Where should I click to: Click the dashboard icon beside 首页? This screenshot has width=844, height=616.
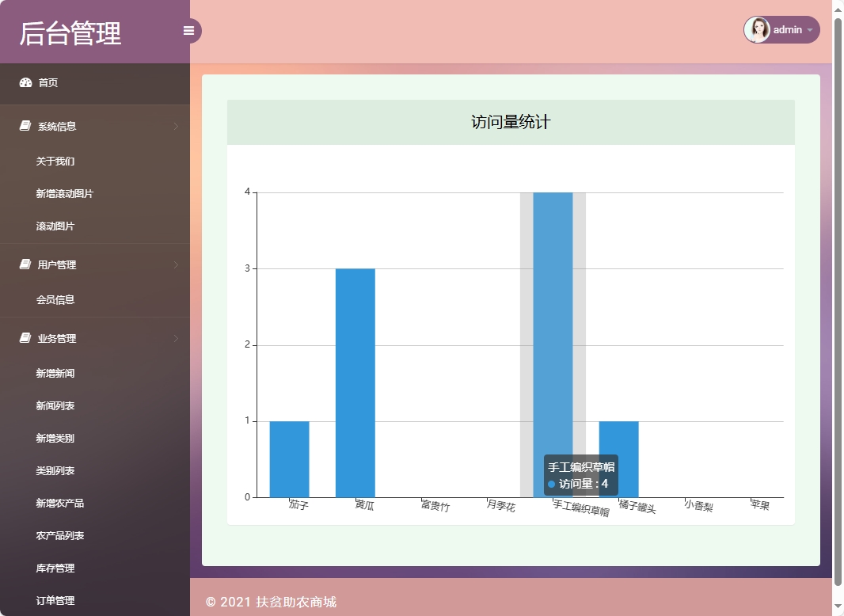pos(25,82)
